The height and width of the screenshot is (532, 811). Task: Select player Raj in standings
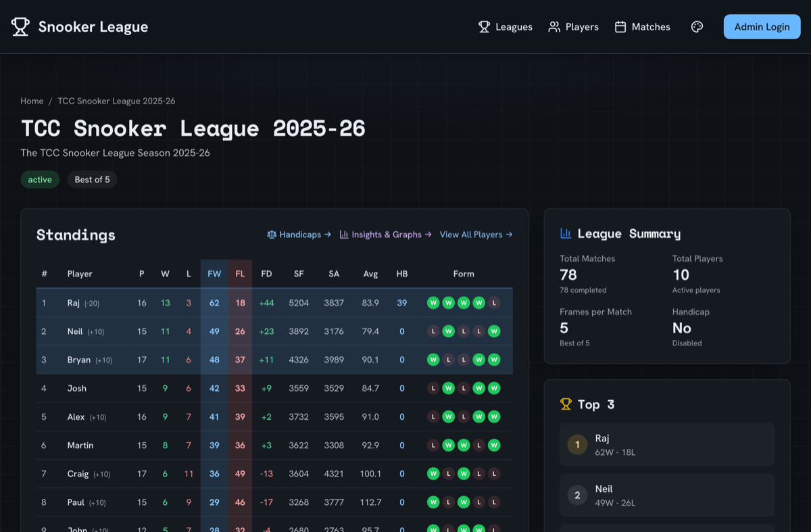tap(74, 303)
